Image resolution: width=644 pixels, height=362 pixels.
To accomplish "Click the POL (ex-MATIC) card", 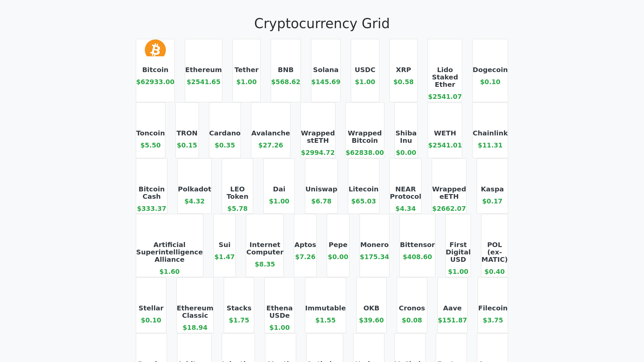I will click(494, 245).
